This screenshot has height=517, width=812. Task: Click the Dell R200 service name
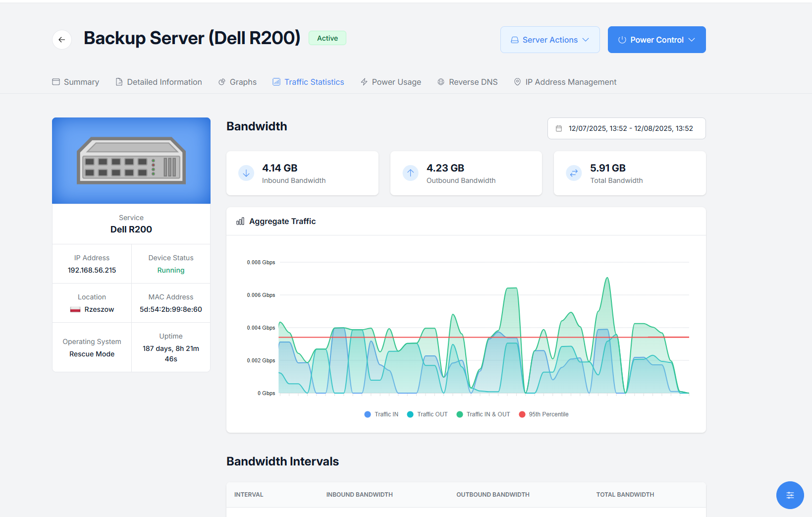click(131, 230)
